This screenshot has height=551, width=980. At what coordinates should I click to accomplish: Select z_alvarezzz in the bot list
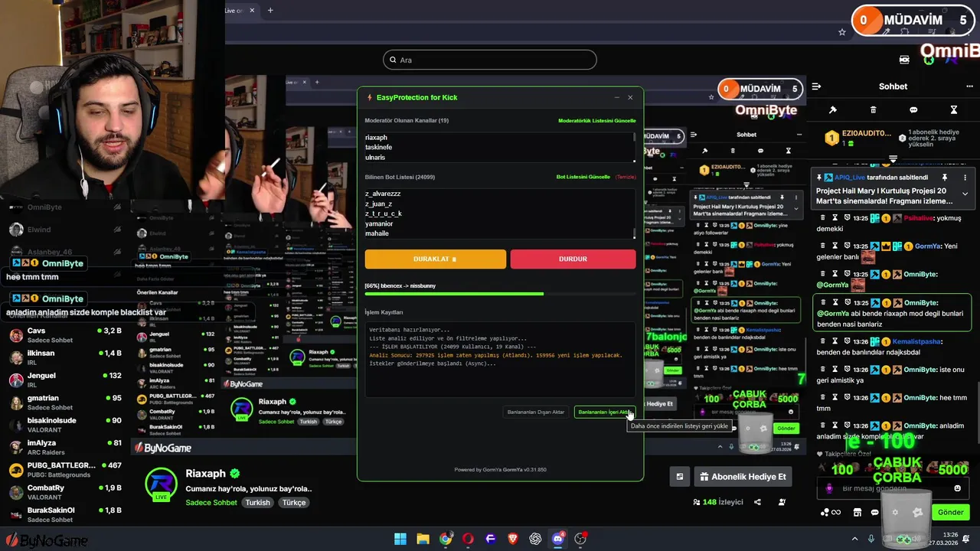click(383, 194)
